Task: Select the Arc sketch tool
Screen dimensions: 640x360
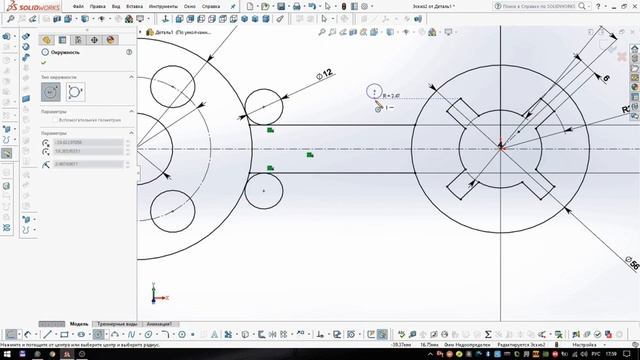Action: (x=115, y=335)
